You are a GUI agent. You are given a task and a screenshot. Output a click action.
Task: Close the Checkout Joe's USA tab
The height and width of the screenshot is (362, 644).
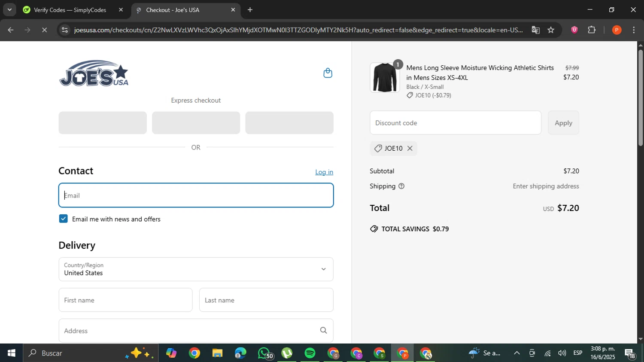[233, 9]
